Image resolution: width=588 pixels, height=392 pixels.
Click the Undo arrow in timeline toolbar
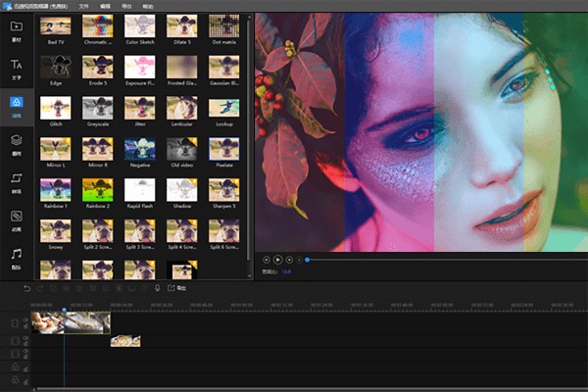pos(27,288)
